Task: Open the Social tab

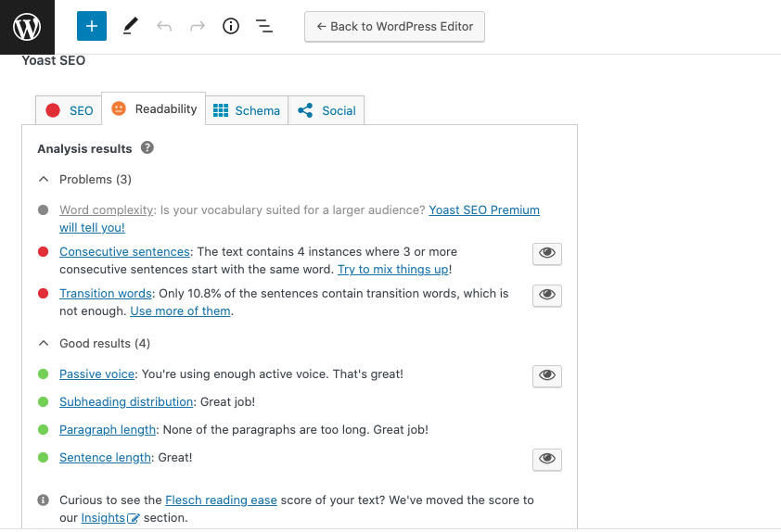Action: click(327, 110)
